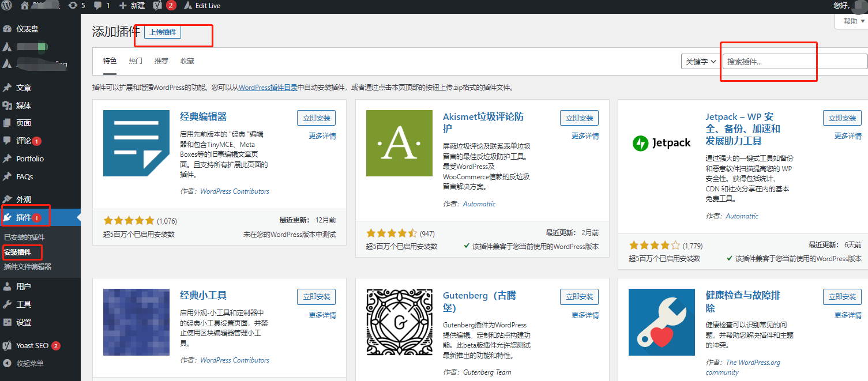Click the 健康检查 wrench heart thumbnail
The image size is (868, 381).
click(662, 322)
